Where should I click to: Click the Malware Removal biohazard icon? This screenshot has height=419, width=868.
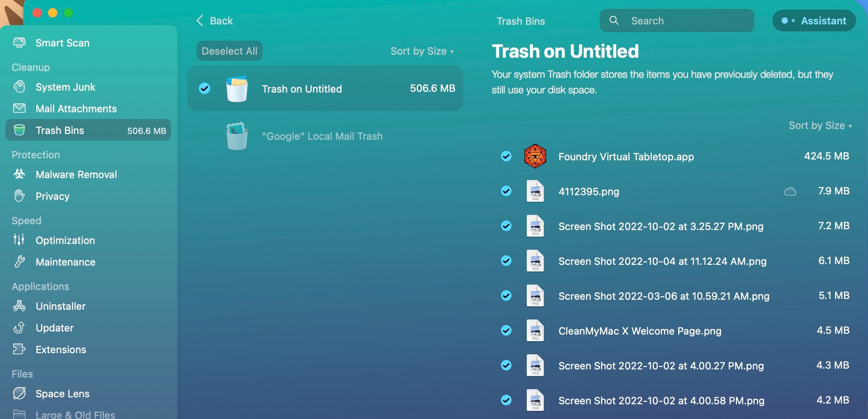click(x=19, y=174)
